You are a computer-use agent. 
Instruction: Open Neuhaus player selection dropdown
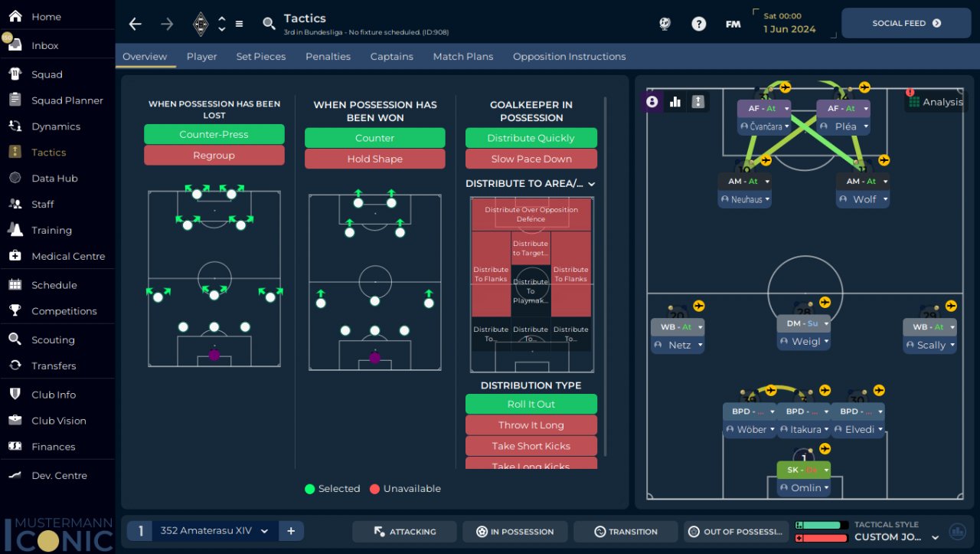[x=767, y=200]
